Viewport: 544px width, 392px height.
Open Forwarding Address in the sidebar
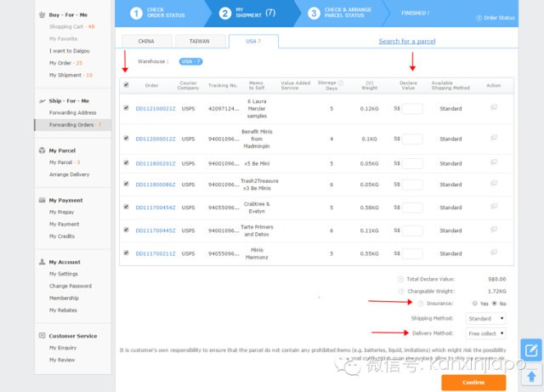pos(72,112)
